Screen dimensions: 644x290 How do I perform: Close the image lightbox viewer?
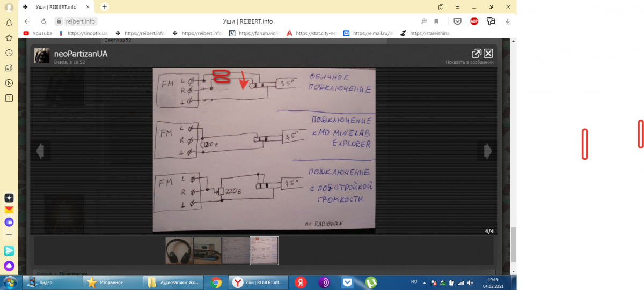tap(488, 54)
